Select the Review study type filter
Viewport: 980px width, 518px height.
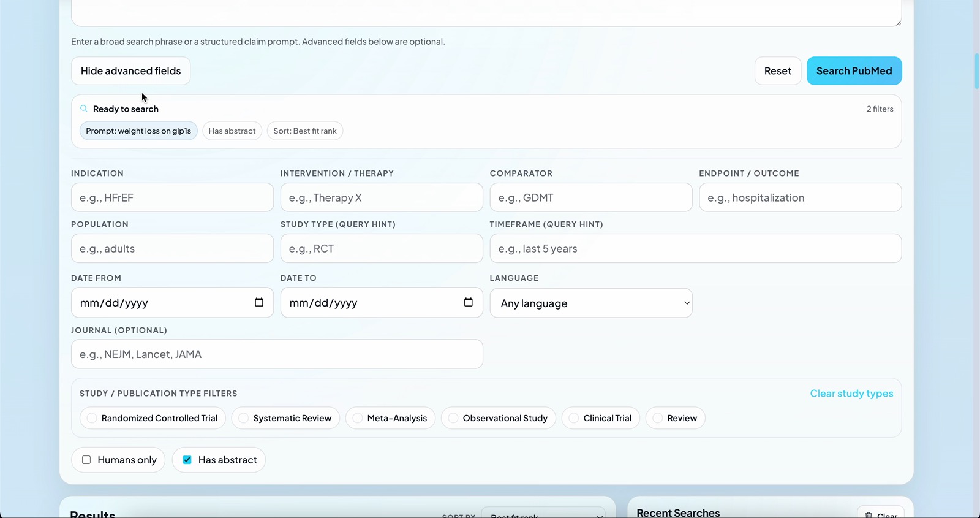point(675,418)
